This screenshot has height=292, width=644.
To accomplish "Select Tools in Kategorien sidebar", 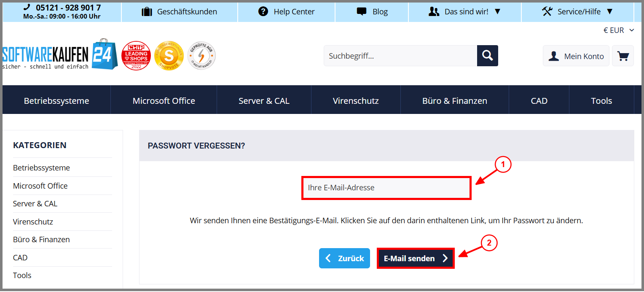I will (x=22, y=276).
